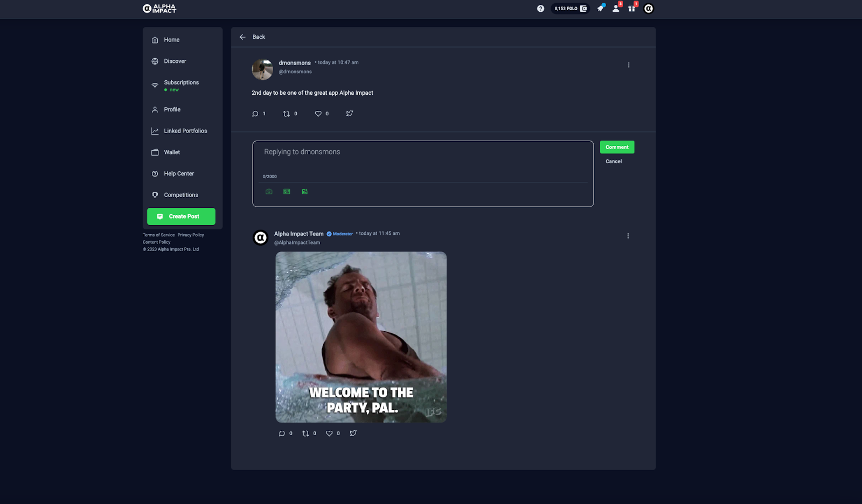The height and width of the screenshot is (504, 862).
Task: Repost the Alpha Impact Team reply
Action: 306,433
